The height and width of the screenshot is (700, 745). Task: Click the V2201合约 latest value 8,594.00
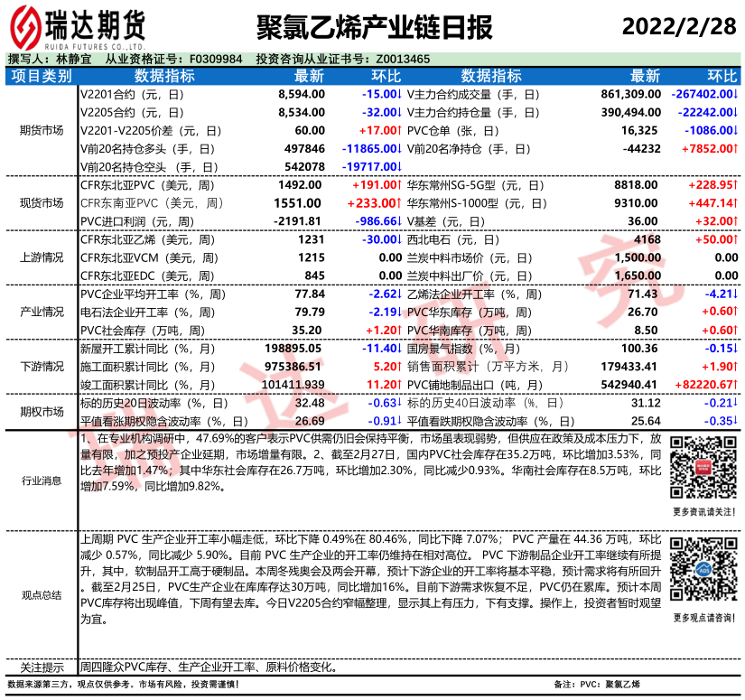coord(301,94)
